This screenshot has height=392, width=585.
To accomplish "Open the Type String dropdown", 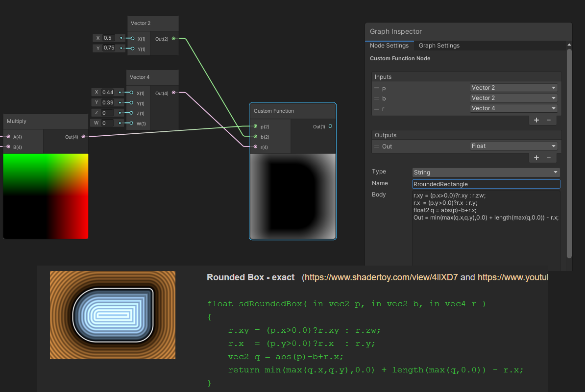I will tap(486, 172).
